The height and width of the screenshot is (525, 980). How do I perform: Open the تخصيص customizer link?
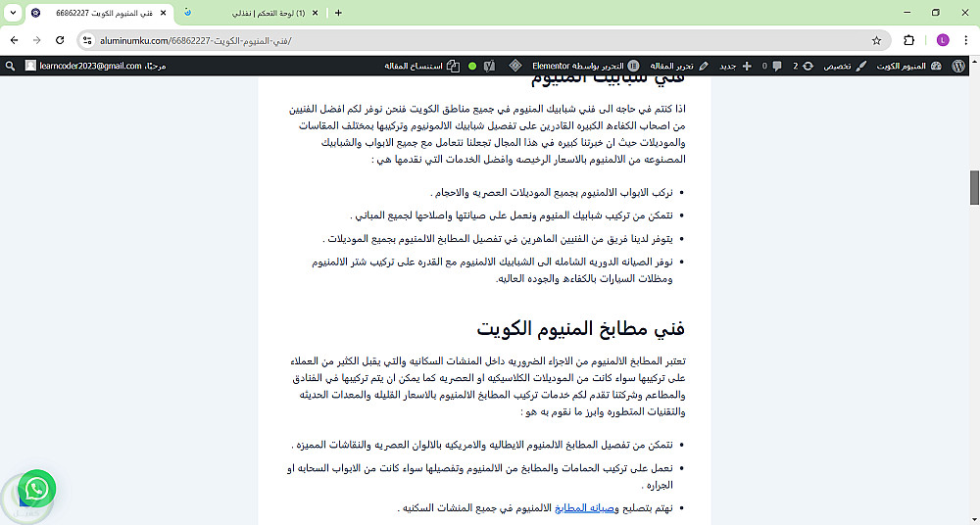tap(845, 66)
